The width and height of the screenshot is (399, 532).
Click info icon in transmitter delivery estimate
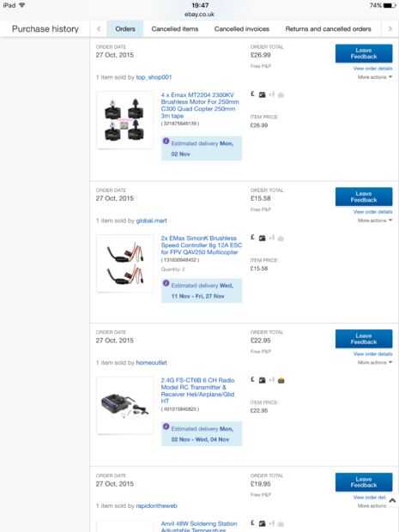tap(166, 426)
